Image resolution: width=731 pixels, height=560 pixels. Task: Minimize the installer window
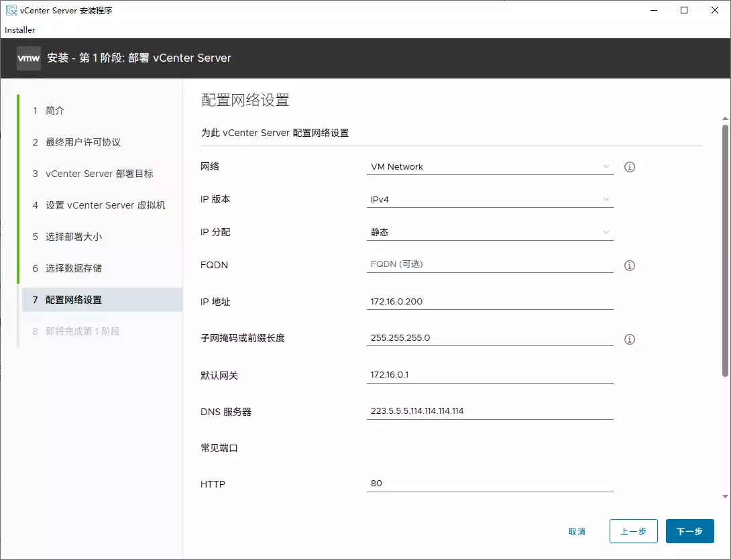pos(654,10)
